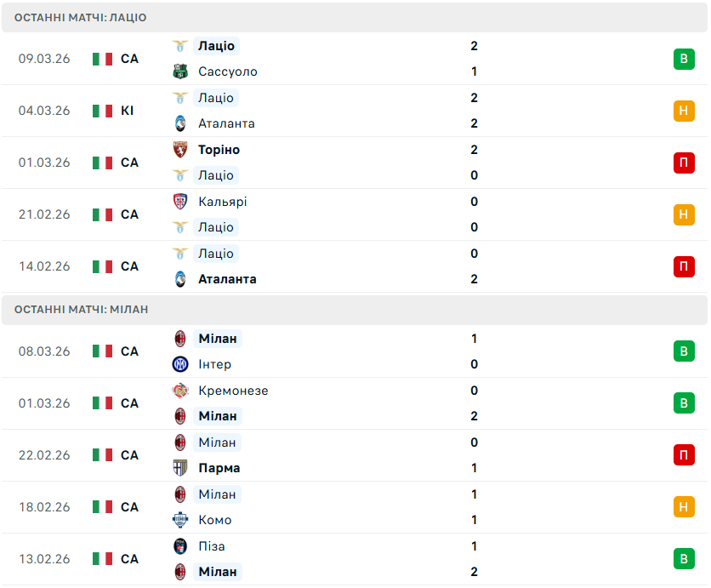Click the Sassuolo team crest icon
711x588 pixels.
[180, 71]
